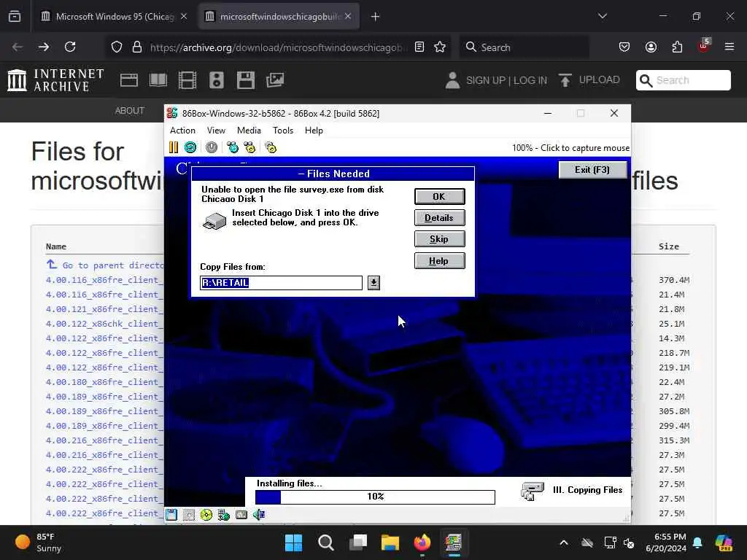The width and height of the screenshot is (747, 560).
Task: Open Internet Archive Web icon
Action: point(128,80)
